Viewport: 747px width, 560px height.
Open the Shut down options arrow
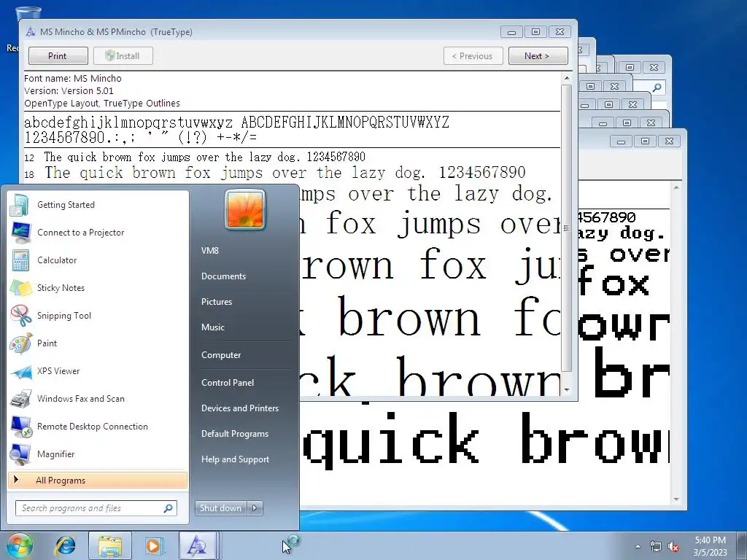pos(255,508)
